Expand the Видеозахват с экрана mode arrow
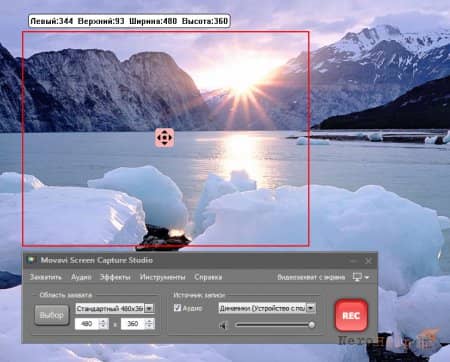 point(367,277)
